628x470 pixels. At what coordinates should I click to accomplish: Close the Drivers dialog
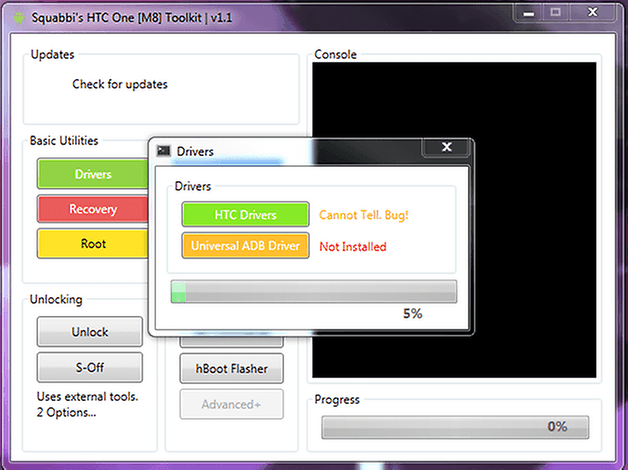click(447, 147)
